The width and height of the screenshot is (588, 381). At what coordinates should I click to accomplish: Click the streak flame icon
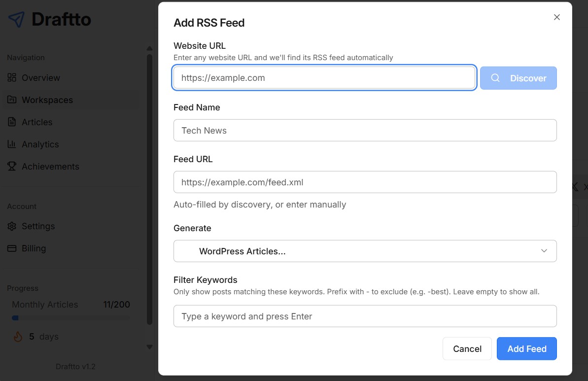click(18, 337)
